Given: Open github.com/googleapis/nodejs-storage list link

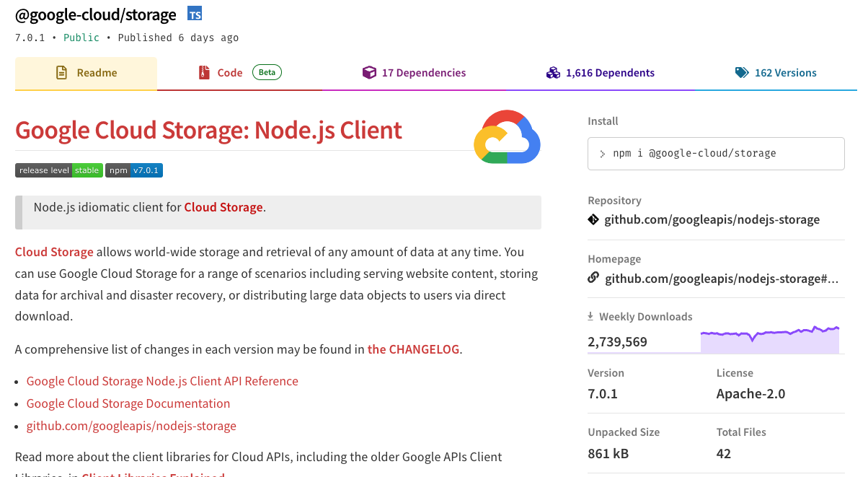Looking at the screenshot, I should pyautogui.click(x=131, y=426).
